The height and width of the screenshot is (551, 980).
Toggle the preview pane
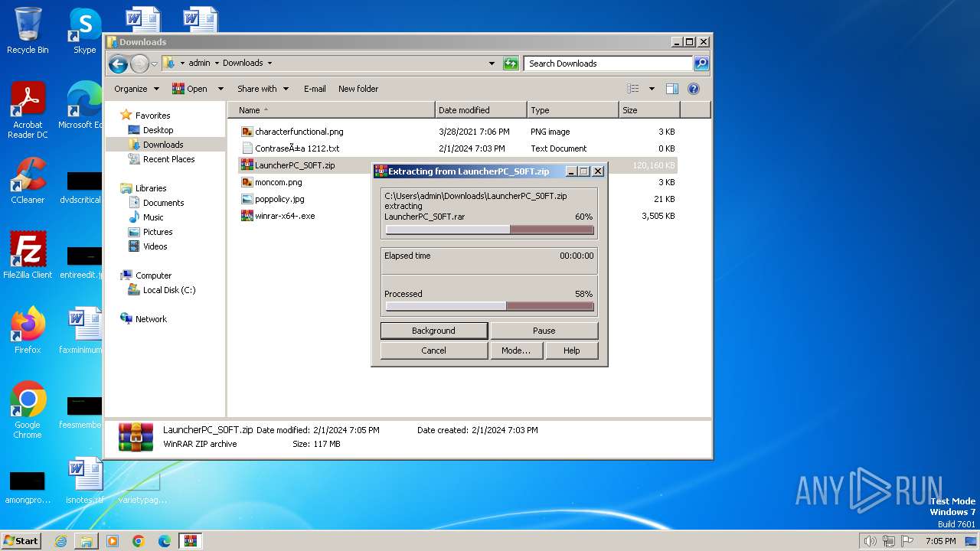point(671,89)
